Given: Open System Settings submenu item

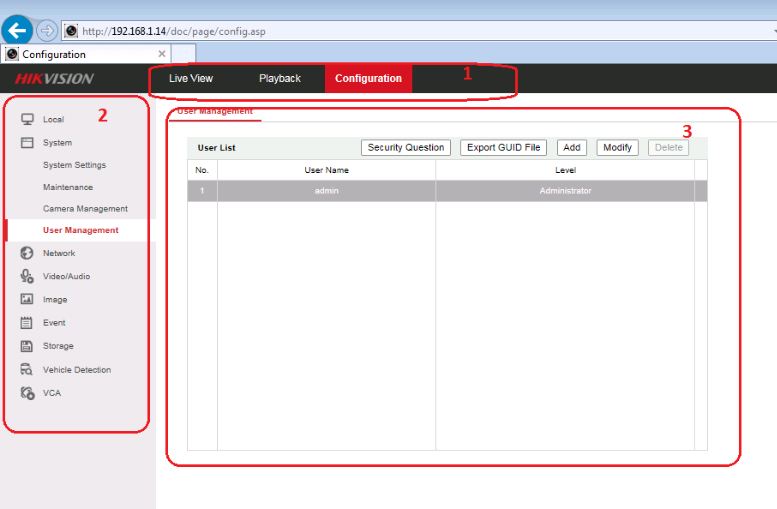Looking at the screenshot, I should 74,165.
